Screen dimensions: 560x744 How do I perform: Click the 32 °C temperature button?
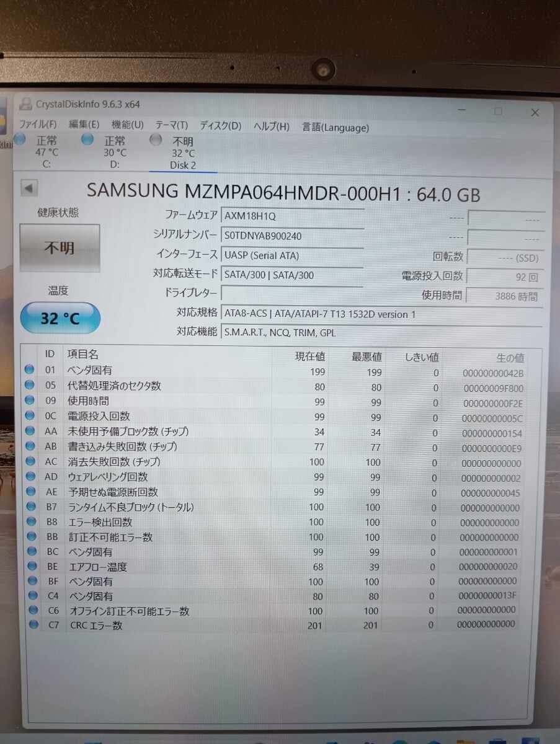tap(60, 319)
